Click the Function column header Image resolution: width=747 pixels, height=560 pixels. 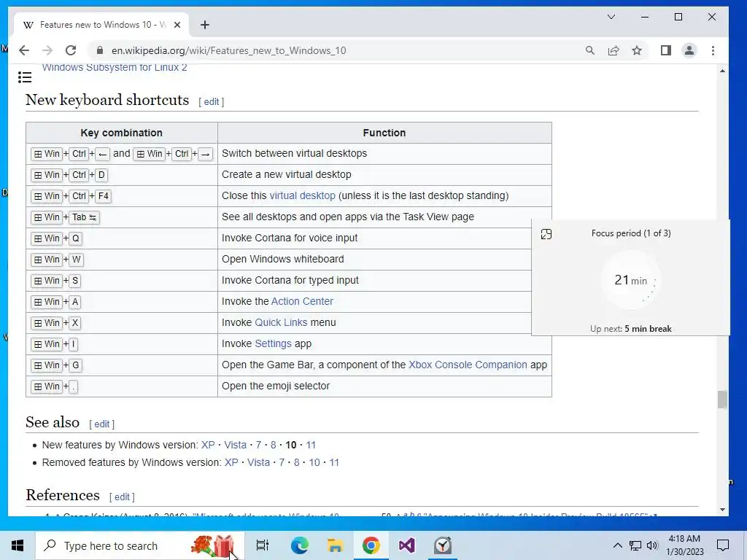[x=384, y=133]
